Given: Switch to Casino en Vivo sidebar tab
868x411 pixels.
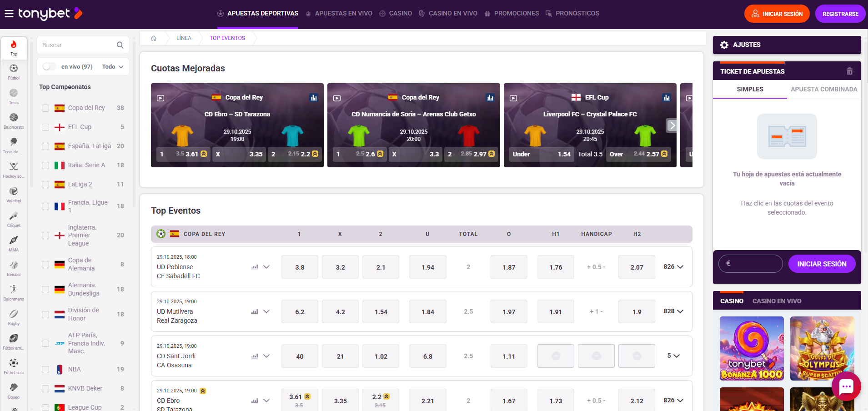Looking at the screenshot, I should pyautogui.click(x=777, y=301).
